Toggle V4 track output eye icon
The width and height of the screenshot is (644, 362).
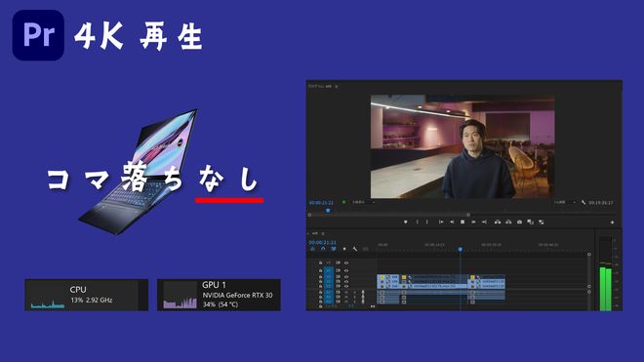[x=346, y=270]
